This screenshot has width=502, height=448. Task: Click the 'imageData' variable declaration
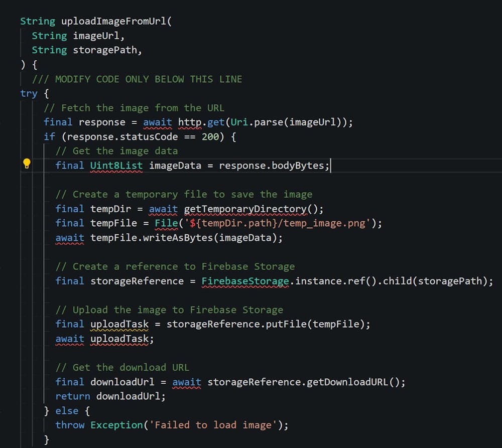[x=175, y=166]
